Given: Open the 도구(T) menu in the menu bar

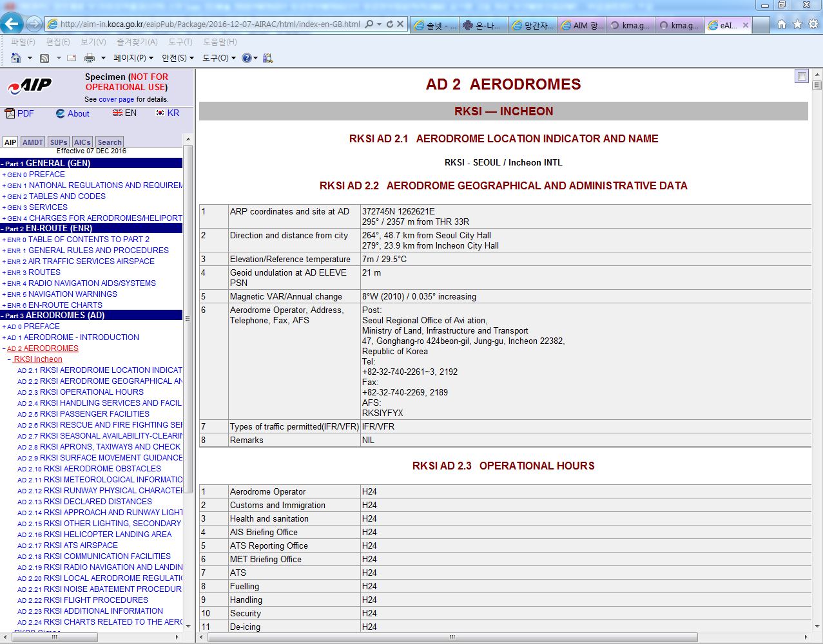Looking at the screenshot, I should click(x=180, y=42).
